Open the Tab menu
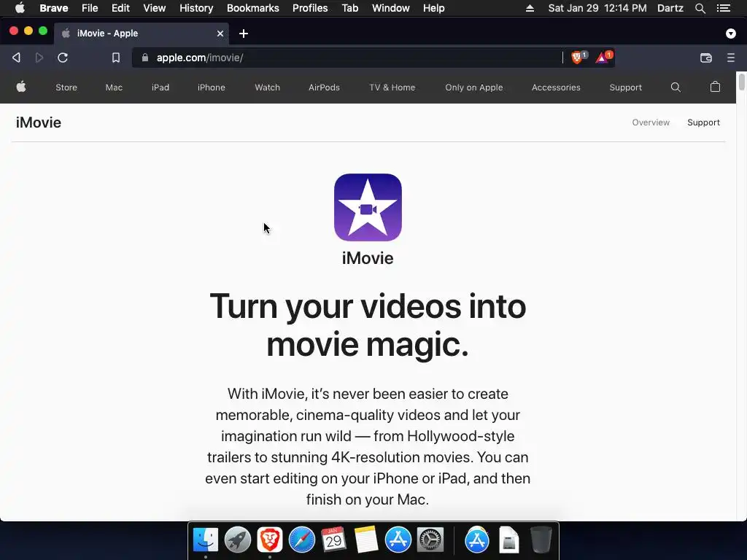The height and width of the screenshot is (560, 747). tap(350, 8)
